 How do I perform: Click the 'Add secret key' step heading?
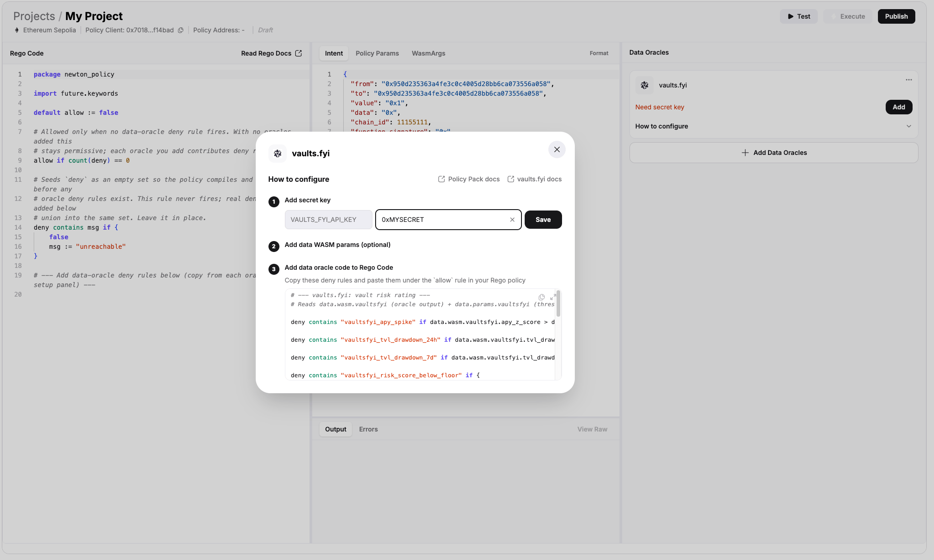(308, 200)
